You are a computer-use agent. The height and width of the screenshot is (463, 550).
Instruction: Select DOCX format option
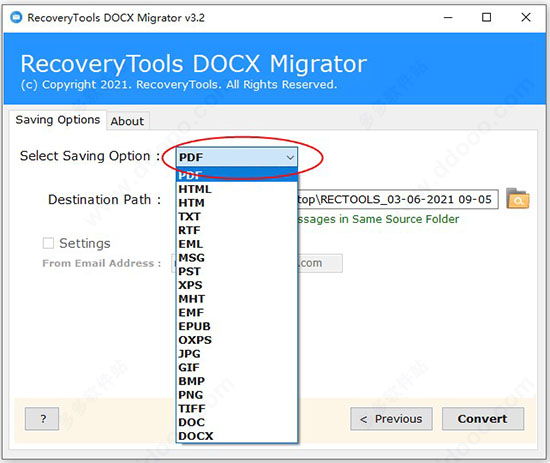(x=237, y=435)
